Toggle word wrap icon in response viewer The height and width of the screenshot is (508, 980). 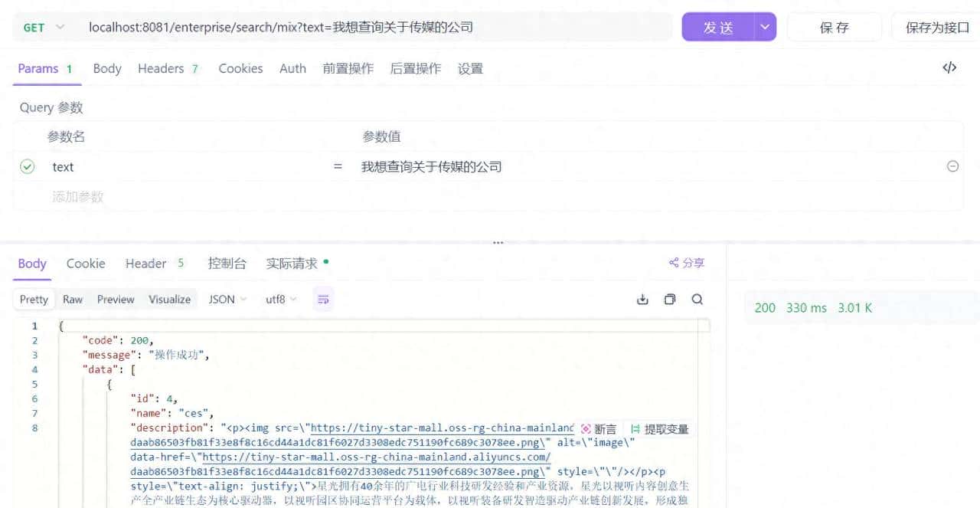[322, 300]
